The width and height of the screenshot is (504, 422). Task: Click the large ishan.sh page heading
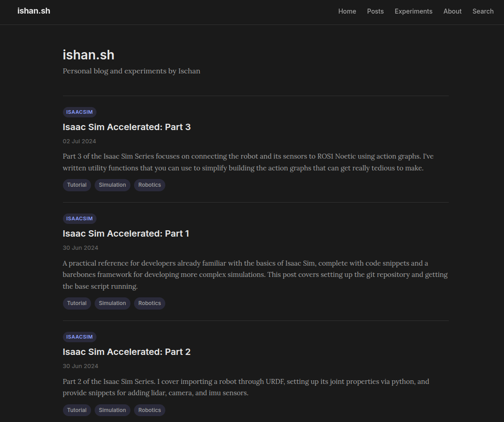(x=88, y=55)
